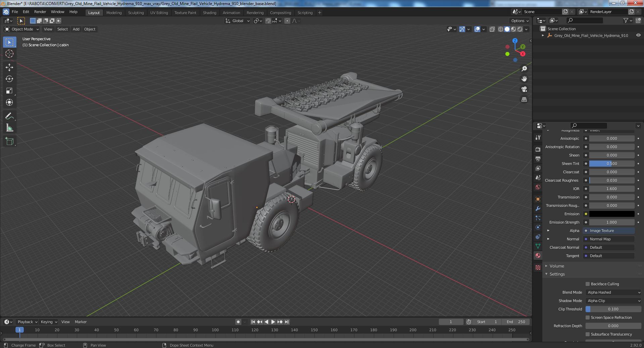
Task: Choose the Annotate tool
Action: [x=9, y=116]
